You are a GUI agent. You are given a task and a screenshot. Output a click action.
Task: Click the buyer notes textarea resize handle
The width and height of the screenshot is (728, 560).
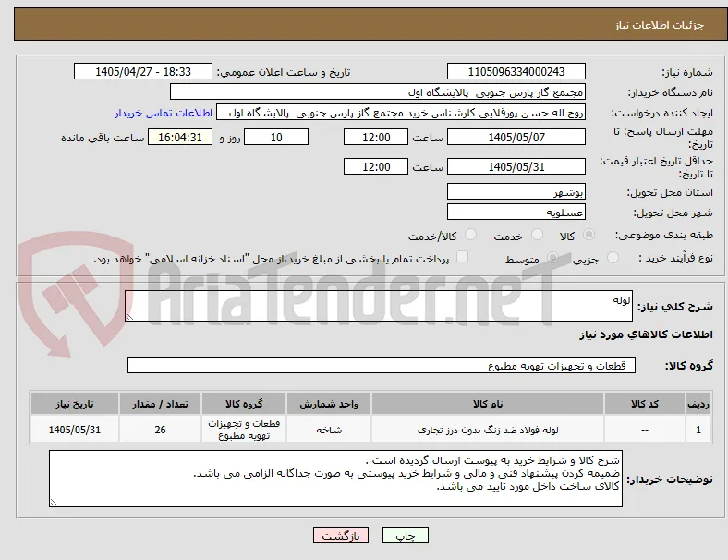(x=54, y=503)
